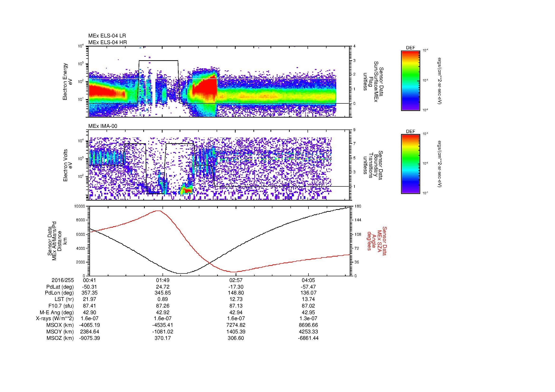The width and height of the screenshot is (555, 392).
Task: Click the LST value 12.73
Action: pos(236,299)
